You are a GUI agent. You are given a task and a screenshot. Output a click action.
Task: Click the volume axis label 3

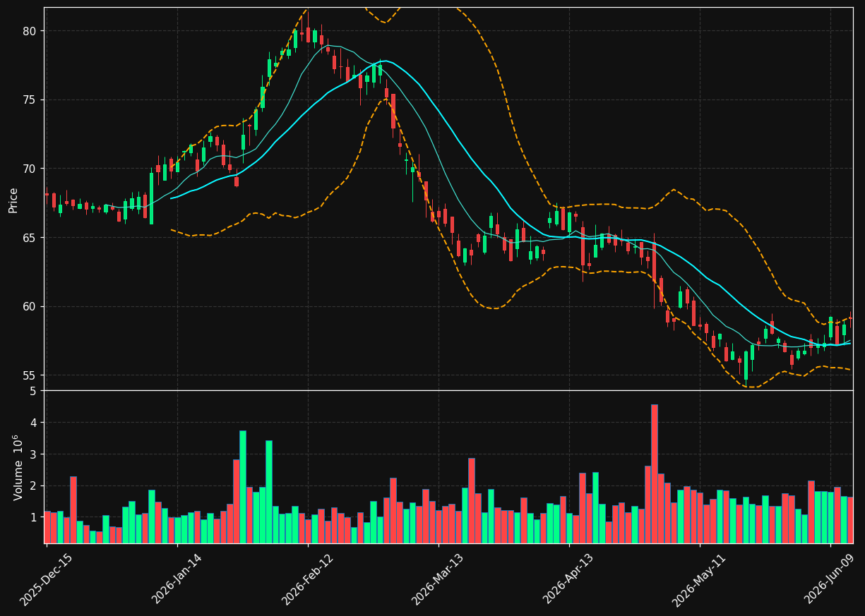[32, 454]
